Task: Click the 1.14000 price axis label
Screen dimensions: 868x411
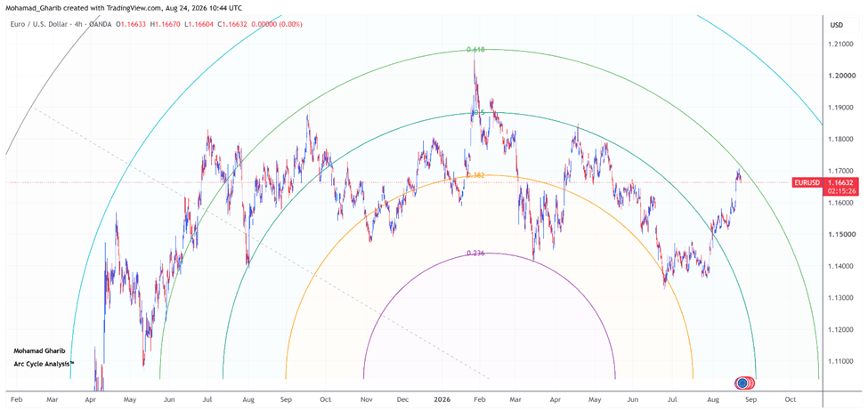Action: pyautogui.click(x=840, y=267)
